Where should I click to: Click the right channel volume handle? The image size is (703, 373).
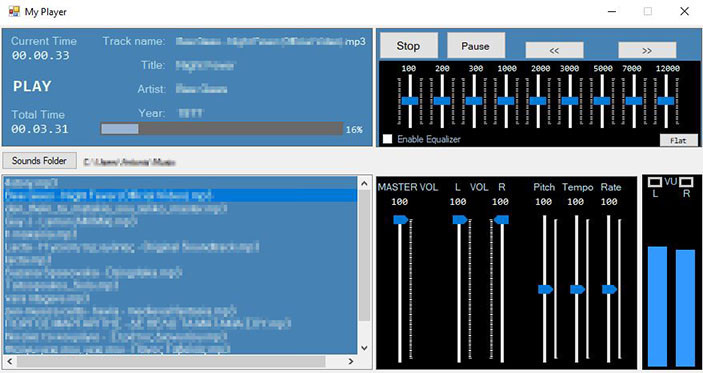(501, 220)
